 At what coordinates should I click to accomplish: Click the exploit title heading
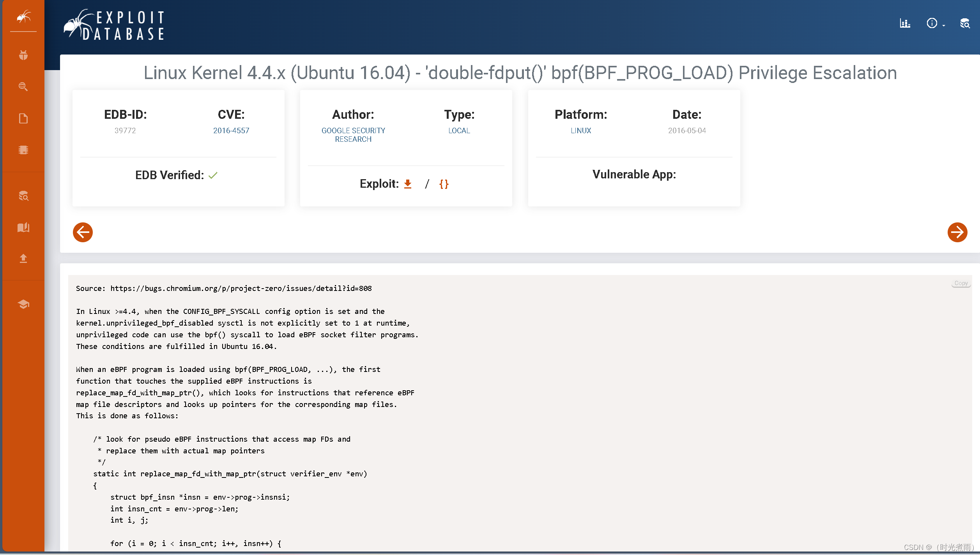(x=520, y=73)
